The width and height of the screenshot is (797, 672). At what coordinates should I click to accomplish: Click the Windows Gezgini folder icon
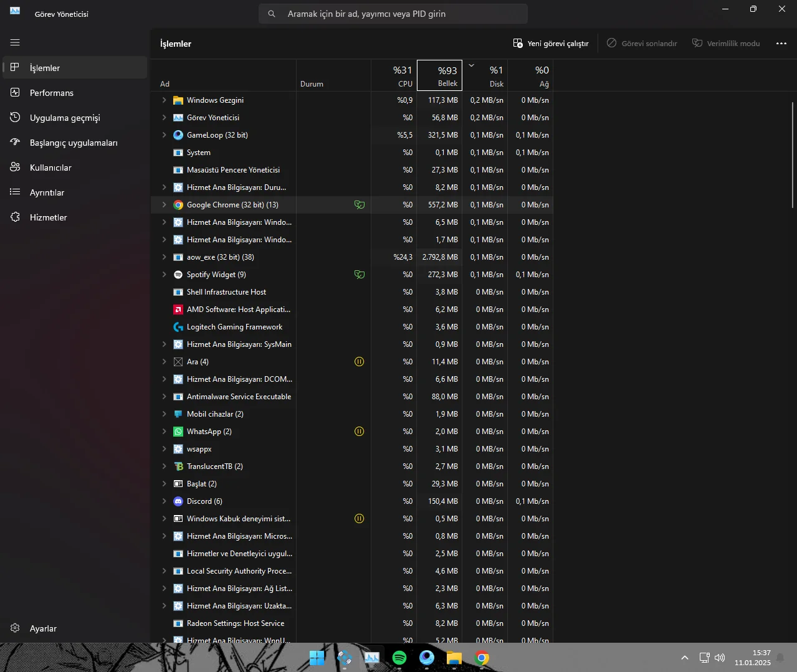(178, 100)
